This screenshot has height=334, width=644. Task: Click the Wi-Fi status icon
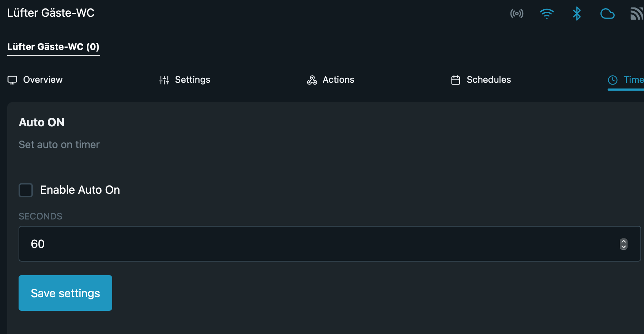pos(547,14)
